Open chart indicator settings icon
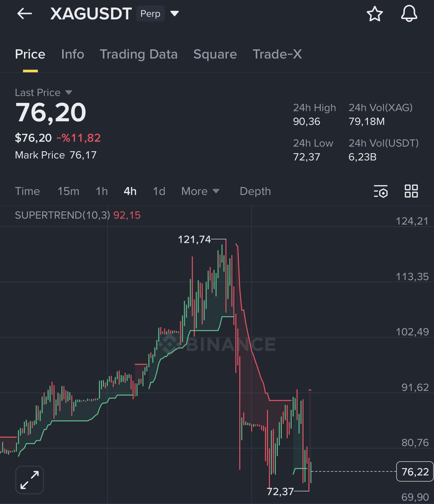The height and width of the screenshot is (504, 434). 381,191
